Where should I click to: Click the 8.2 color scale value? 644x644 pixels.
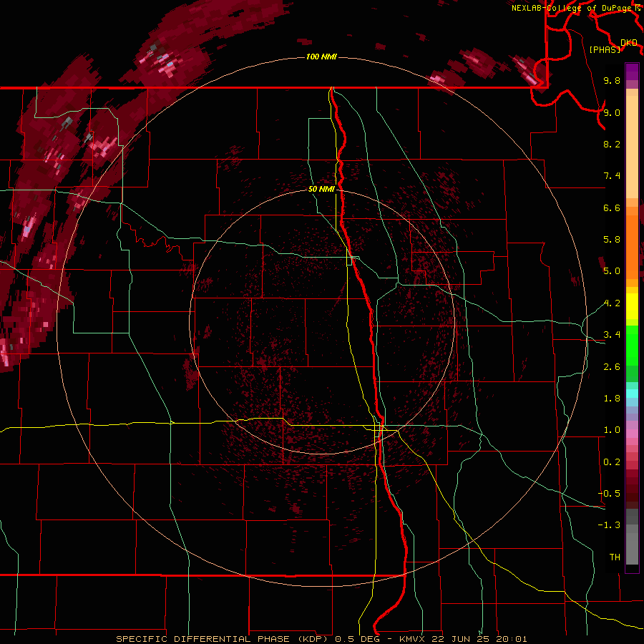[x=612, y=144]
